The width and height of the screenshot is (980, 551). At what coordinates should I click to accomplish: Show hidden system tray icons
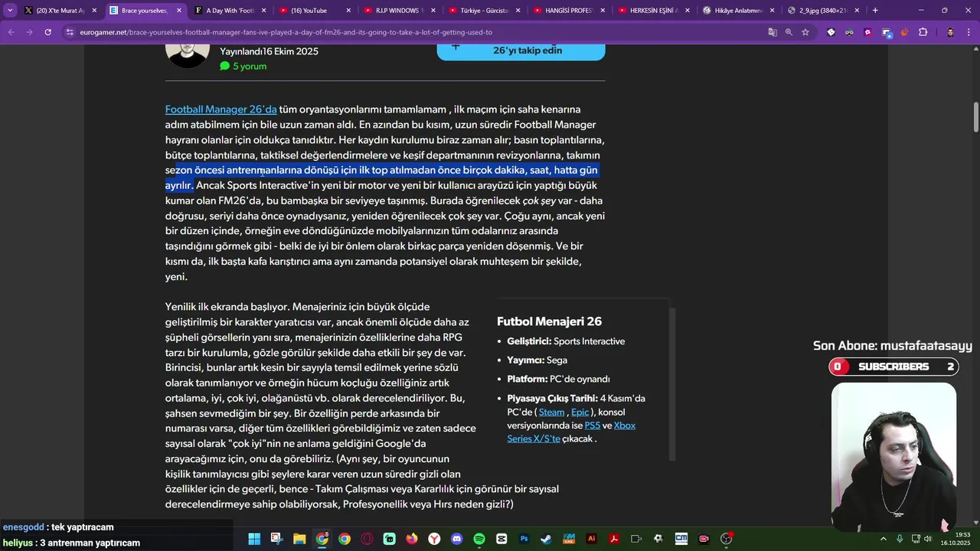(884, 539)
